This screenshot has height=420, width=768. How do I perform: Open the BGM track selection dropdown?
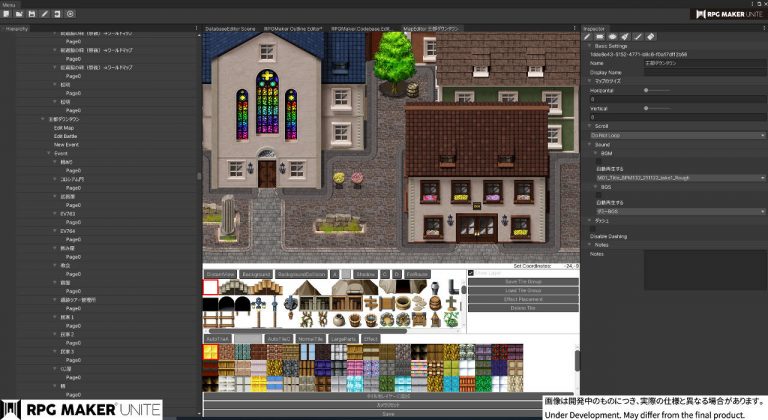pos(677,178)
